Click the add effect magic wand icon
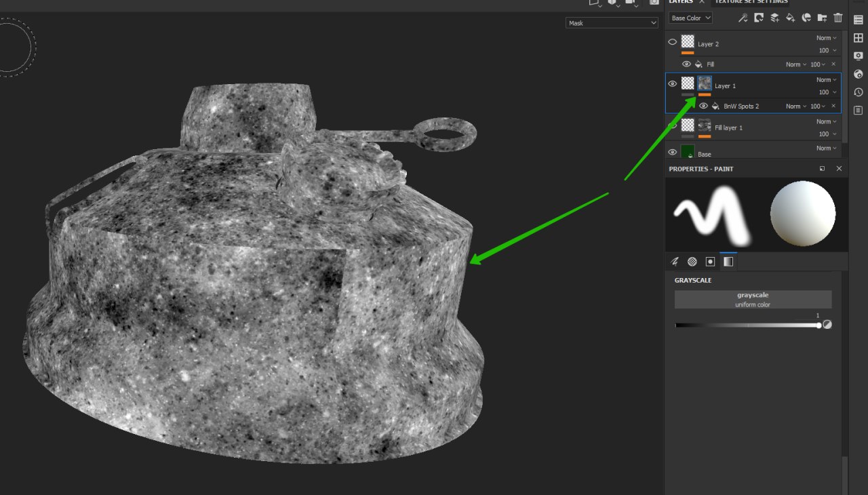Screen dimensions: 868x495 pos(743,18)
